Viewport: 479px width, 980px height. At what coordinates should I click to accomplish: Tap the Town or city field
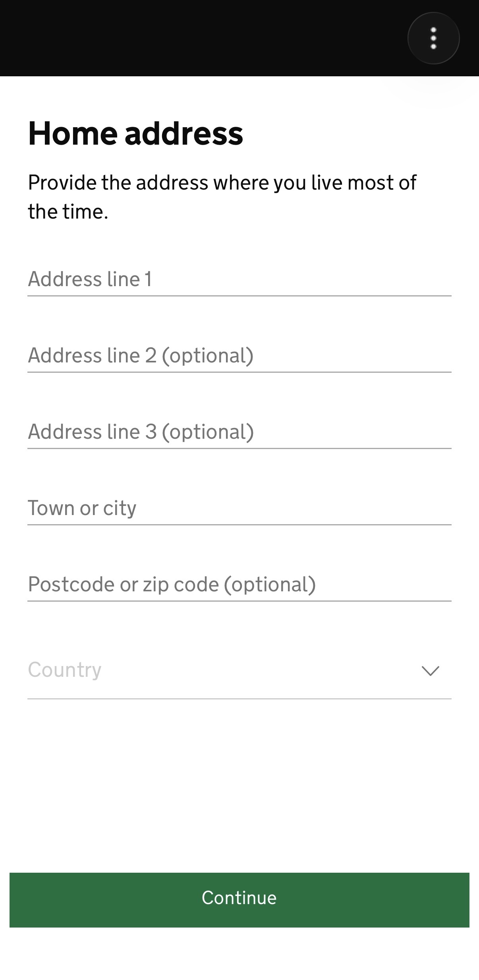[x=239, y=508]
